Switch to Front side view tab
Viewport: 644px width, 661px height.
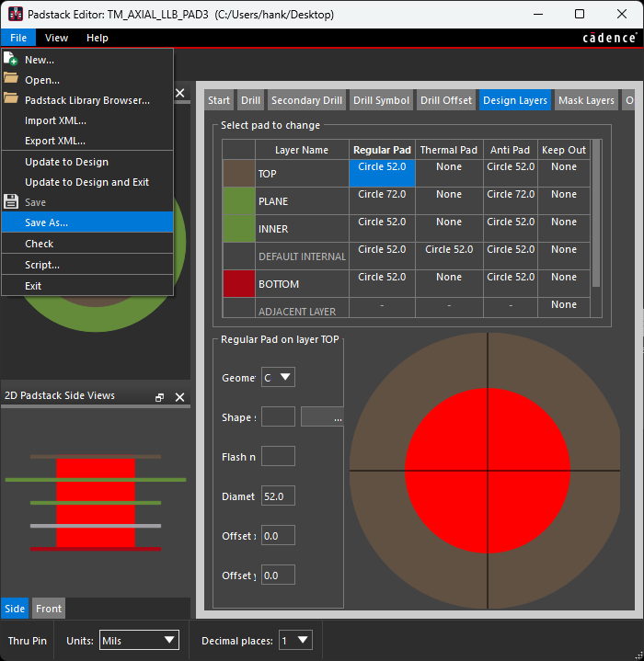point(49,609)
